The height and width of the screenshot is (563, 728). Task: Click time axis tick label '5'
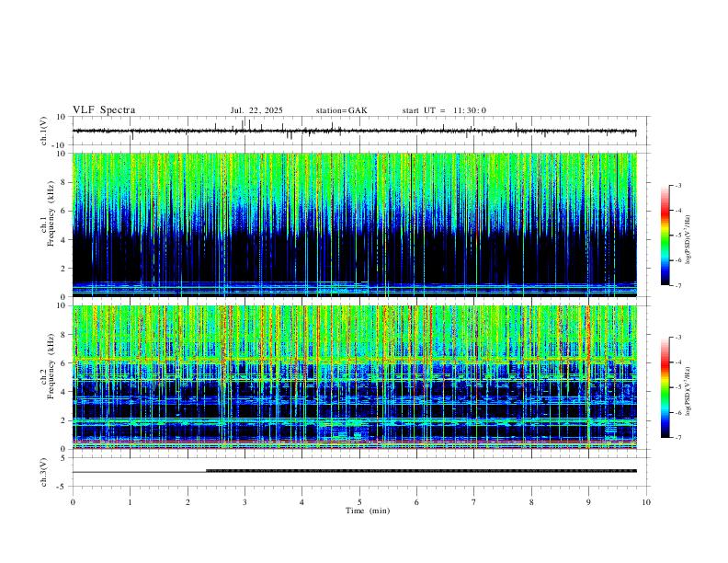click(x=359, y=502)
